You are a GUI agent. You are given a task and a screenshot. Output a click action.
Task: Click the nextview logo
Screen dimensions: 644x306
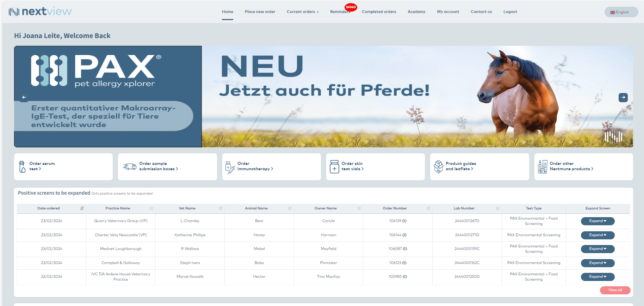pos(40,12)
